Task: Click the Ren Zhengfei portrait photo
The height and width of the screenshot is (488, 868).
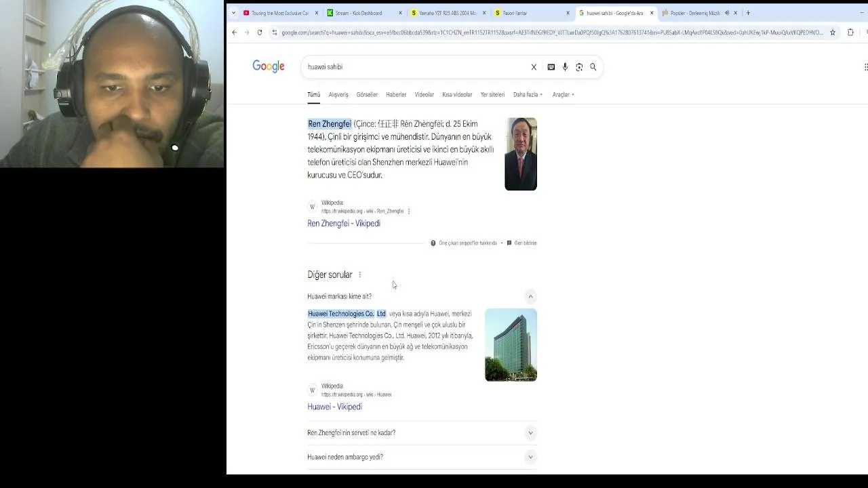Action: (521, 154)
